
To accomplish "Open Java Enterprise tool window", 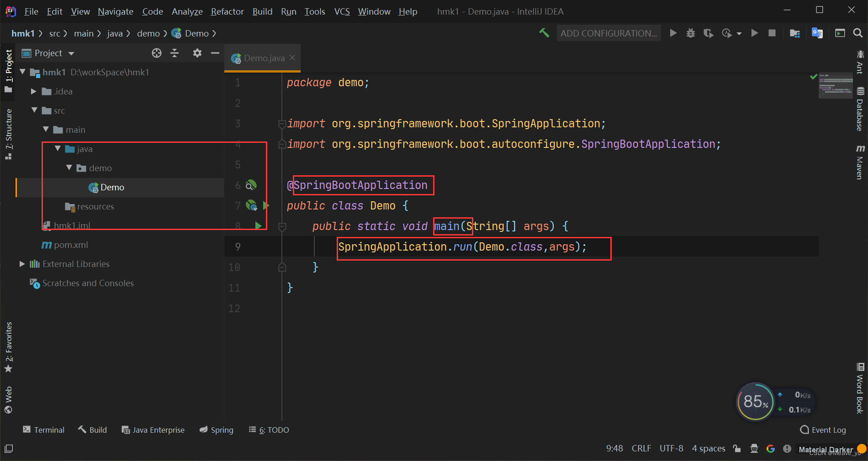I will coord(153,430).
